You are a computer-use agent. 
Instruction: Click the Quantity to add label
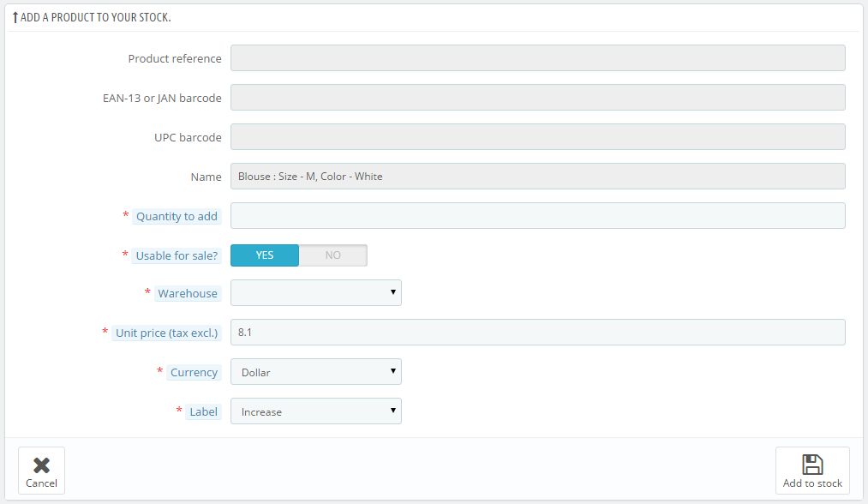pos(177,217)
